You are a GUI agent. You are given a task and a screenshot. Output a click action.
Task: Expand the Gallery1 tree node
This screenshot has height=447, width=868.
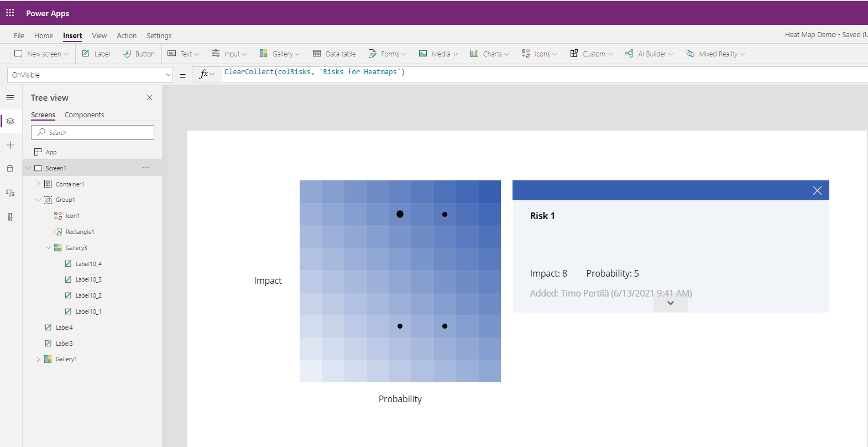pyautogui.click(x=38, y=359)
